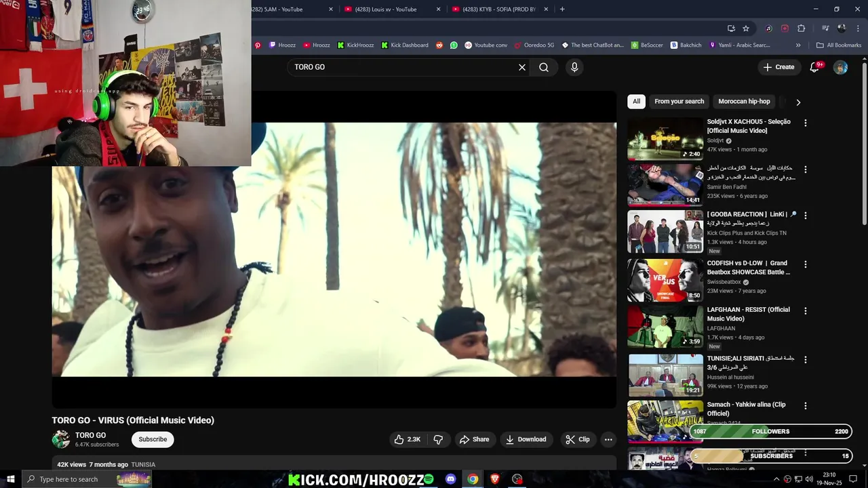The height and width of the screenshot is (488, 868).
Task: Show hidden system tray icons
Action: [x=776, y=479]
